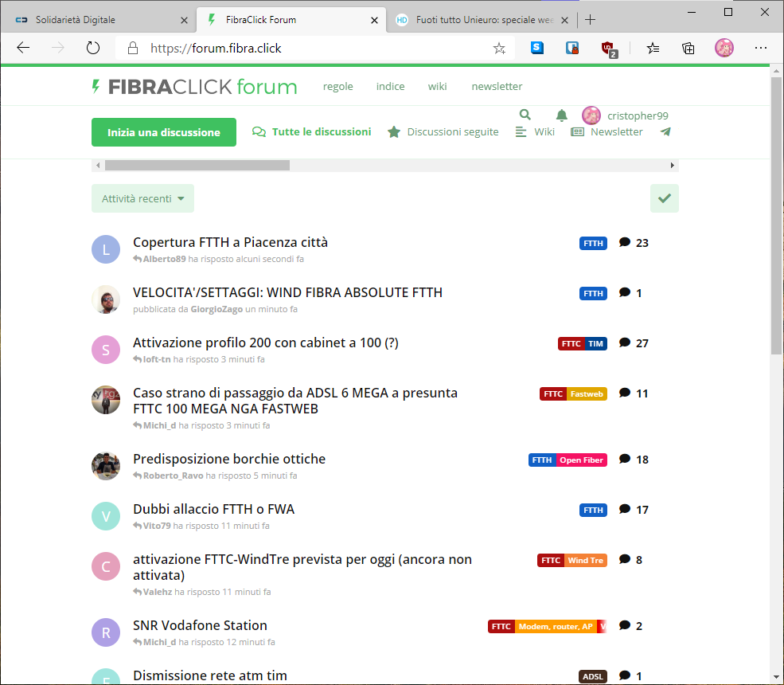
Task: Click the horizontal scrollbar right arrow
Action: 673,165
